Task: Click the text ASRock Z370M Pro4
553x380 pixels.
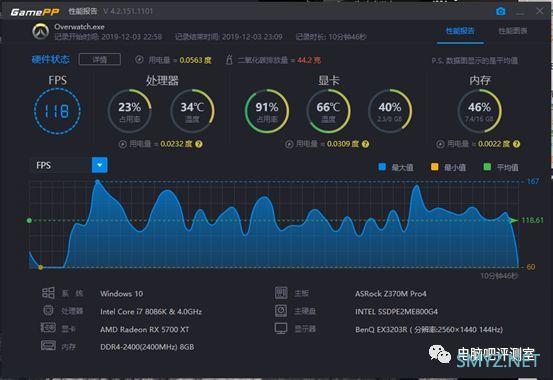Action: 391,294
